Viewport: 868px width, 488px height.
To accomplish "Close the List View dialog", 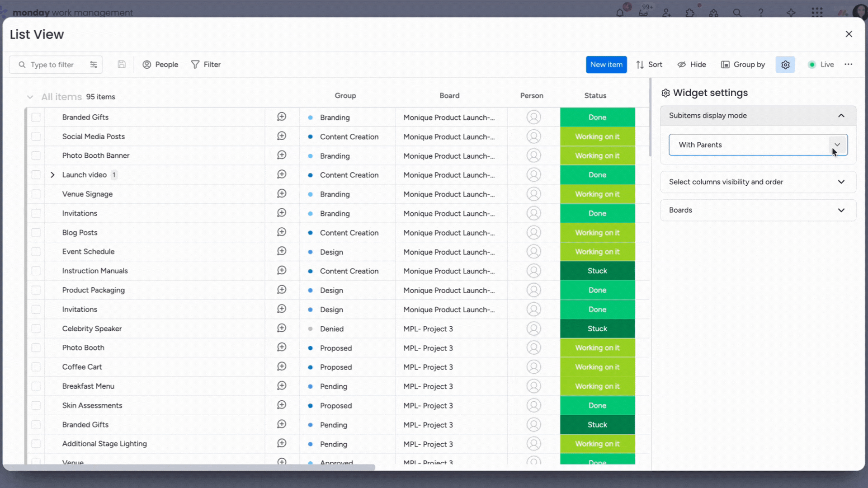I will [x=849, y=34].
